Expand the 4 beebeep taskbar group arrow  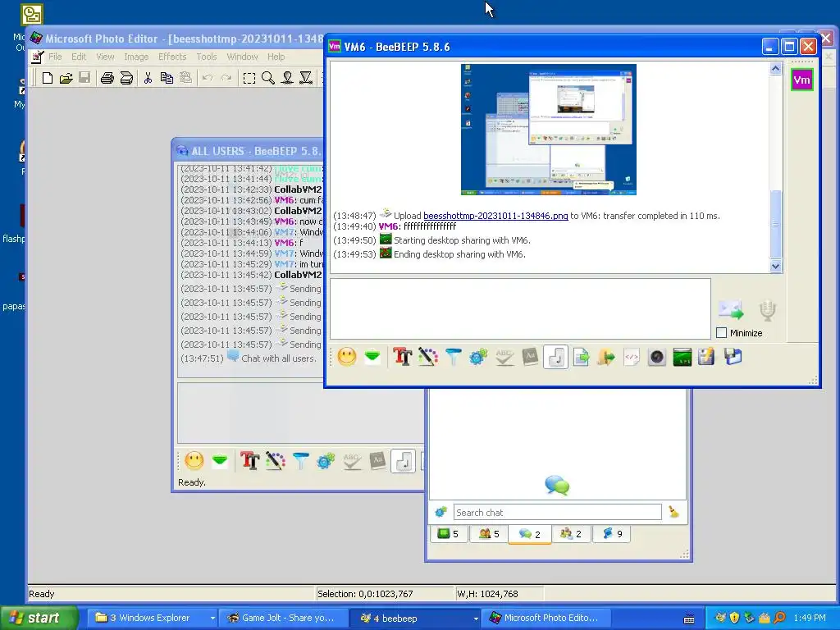[476, 619]
